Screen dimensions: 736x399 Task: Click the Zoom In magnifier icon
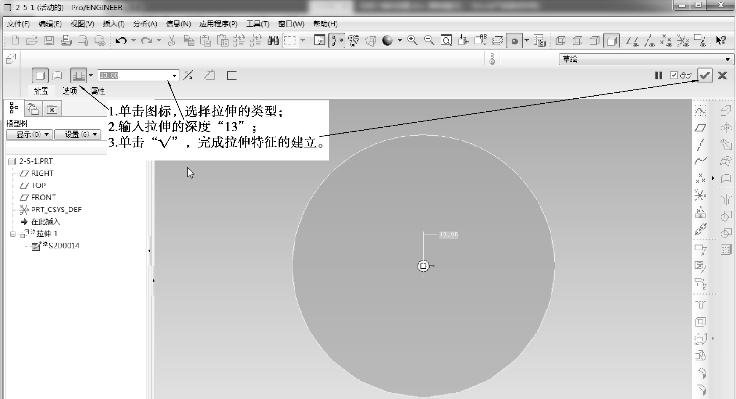tap(412, 41)
